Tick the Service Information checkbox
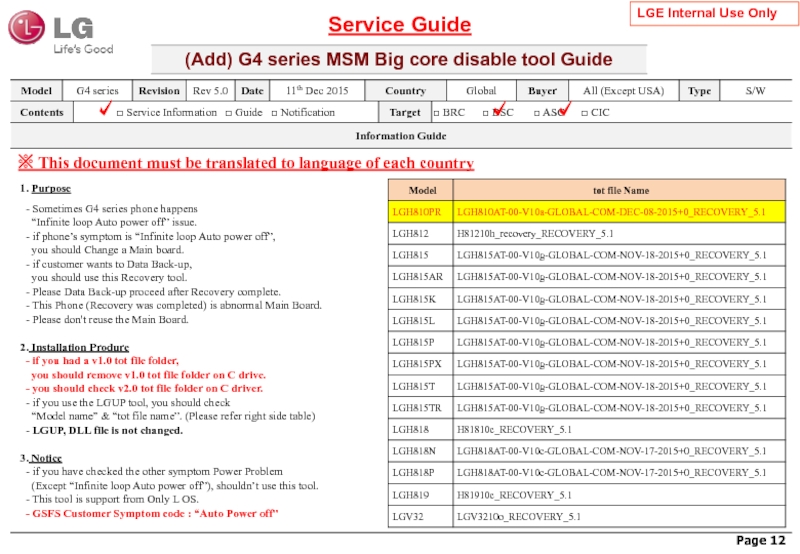This screenshot has width=800, height=554. tap(120, 113)
